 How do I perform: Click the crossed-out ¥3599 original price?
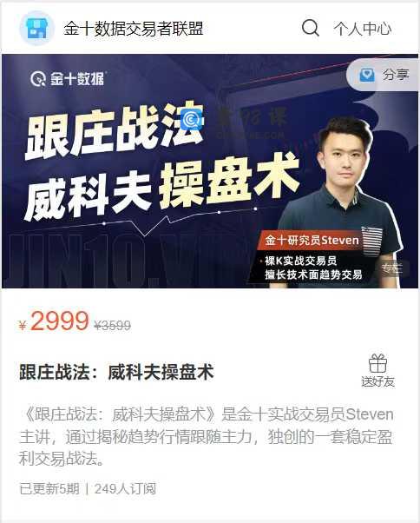(112, 325)
